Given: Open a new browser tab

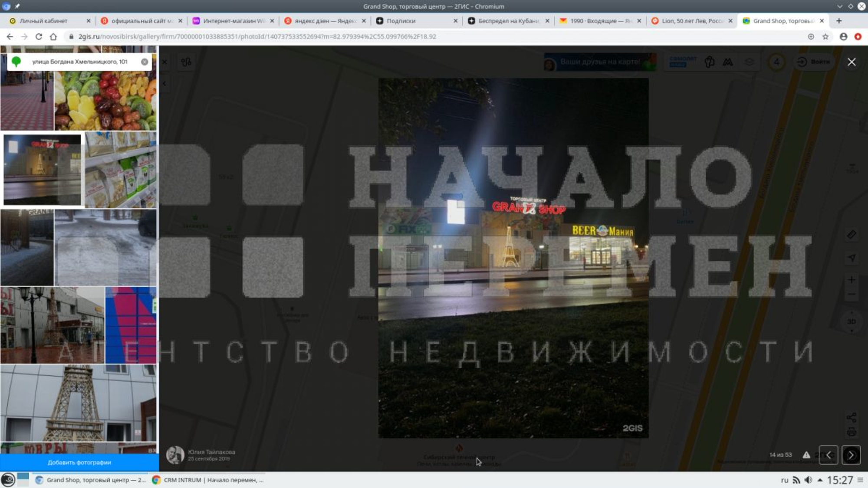Looking at the screenshot, I should 838,21.
